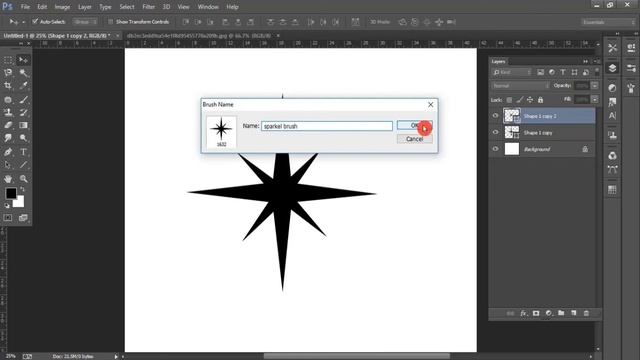640x360 pixels.
Task: Enable Show Transform Controls checkbox
Action: pyautogui.click(x=110, y=22)
